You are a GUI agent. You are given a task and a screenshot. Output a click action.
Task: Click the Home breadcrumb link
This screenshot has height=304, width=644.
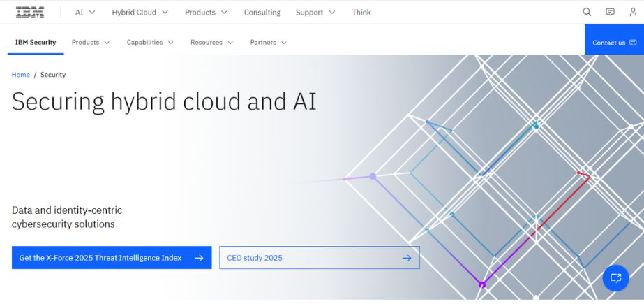(21, 75)
